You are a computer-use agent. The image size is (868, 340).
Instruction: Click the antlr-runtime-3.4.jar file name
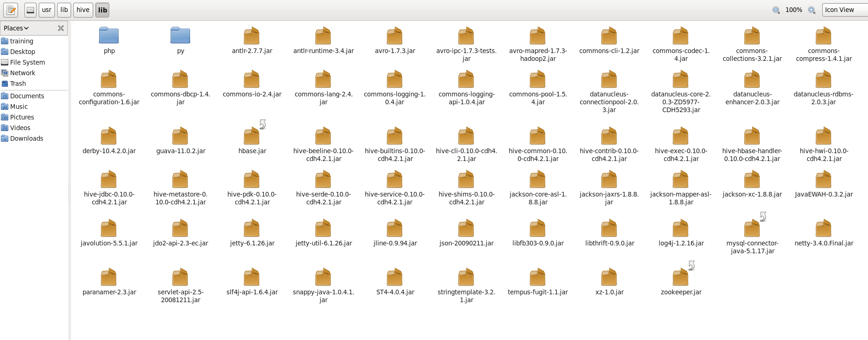tap(323, 51)
